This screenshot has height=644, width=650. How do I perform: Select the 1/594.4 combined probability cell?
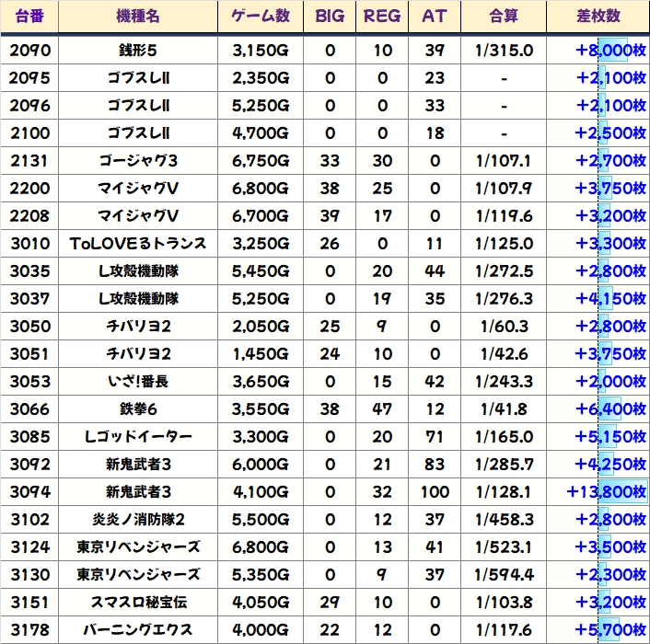tap(504, 575)
